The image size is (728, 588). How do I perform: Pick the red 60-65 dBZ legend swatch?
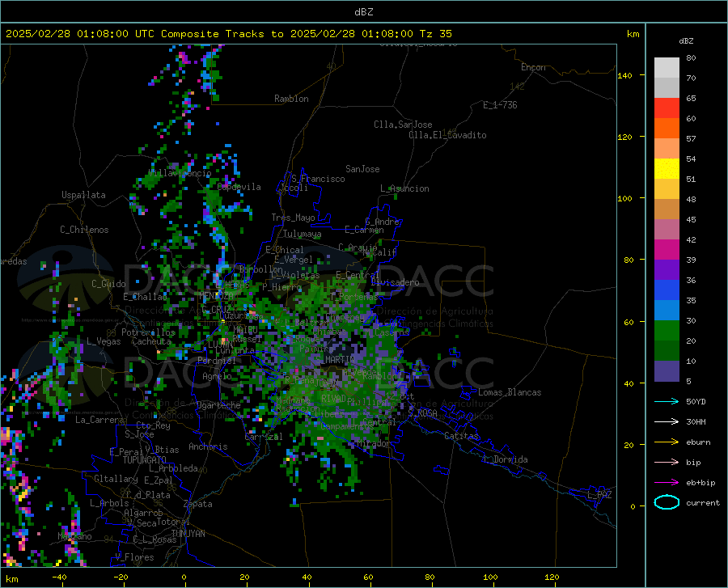click(667, 108)
